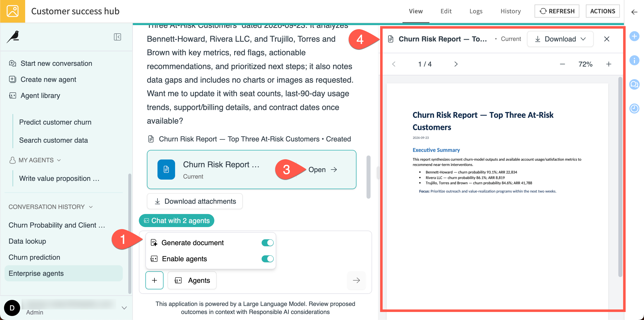
Task: Click the info icon in right rail
Action: (634, 60)
